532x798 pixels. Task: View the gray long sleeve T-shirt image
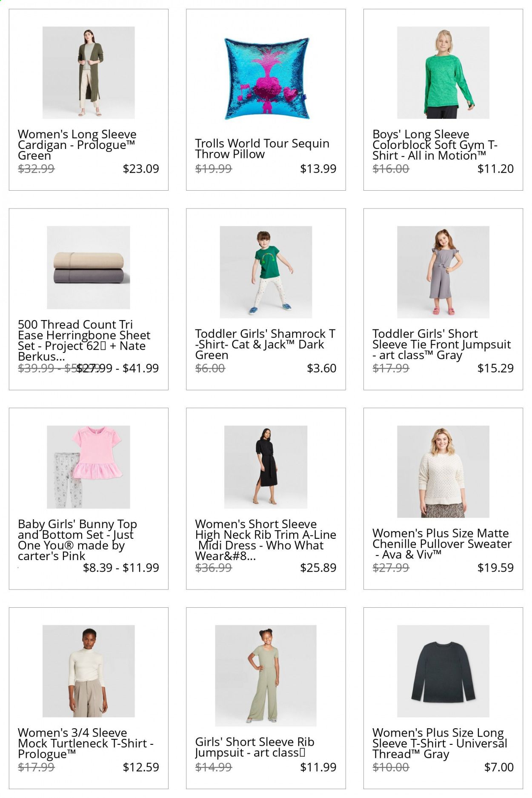pyautogui.click(x=443, y=671)
